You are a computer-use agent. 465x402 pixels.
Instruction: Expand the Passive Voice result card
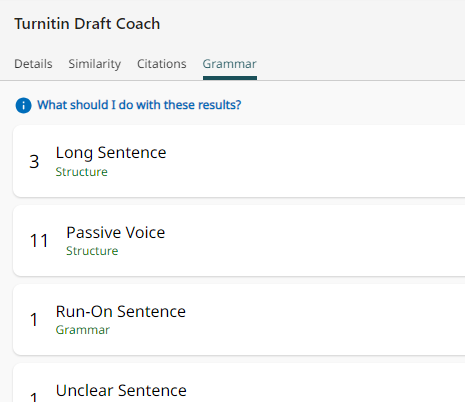click(239, 240)
